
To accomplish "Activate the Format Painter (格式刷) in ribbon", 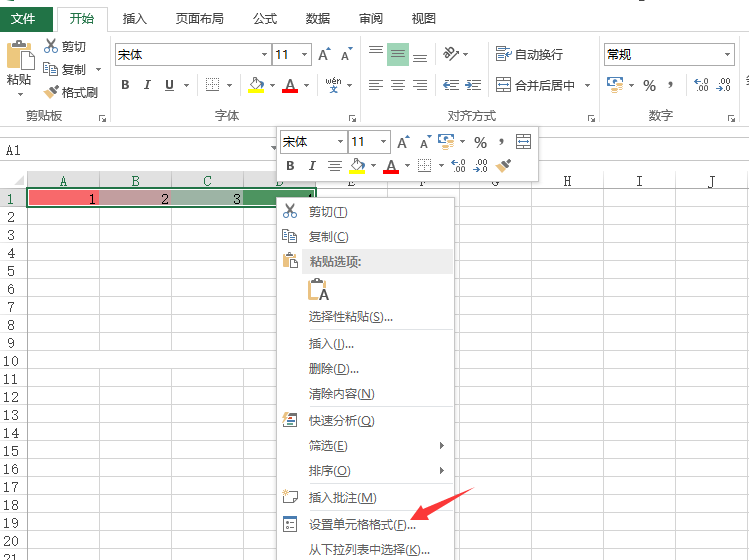I will coord(71,92).
